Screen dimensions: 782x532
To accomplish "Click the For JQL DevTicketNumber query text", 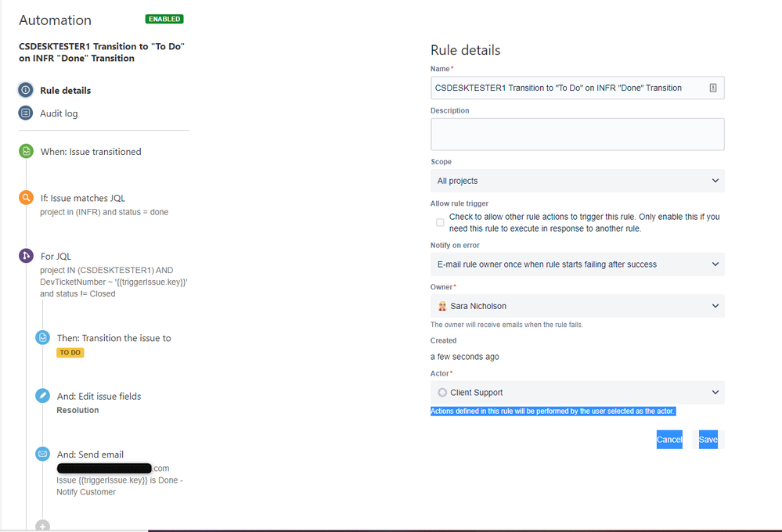I will click(114, 282).
